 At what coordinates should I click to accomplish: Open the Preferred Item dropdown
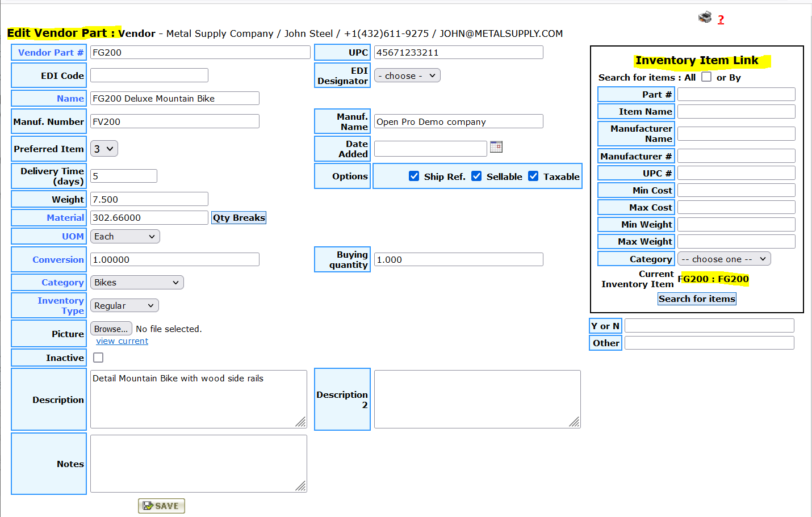pos(104,149)
